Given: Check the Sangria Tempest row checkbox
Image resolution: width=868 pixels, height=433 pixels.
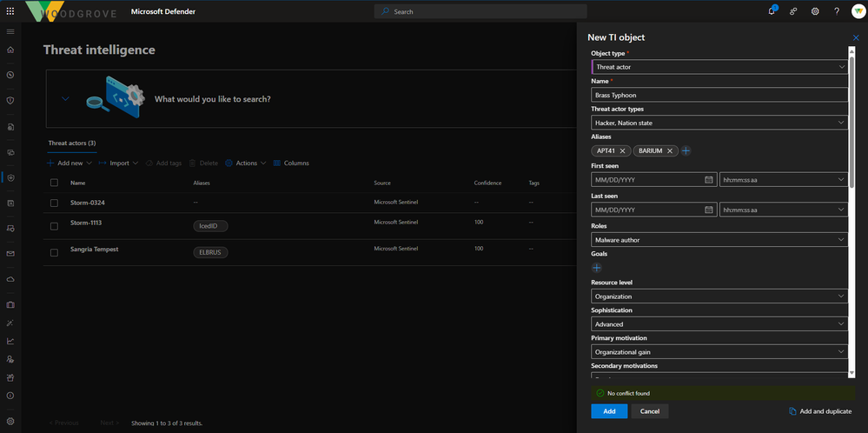Looking at the screenshot, I should coord(54,252).
